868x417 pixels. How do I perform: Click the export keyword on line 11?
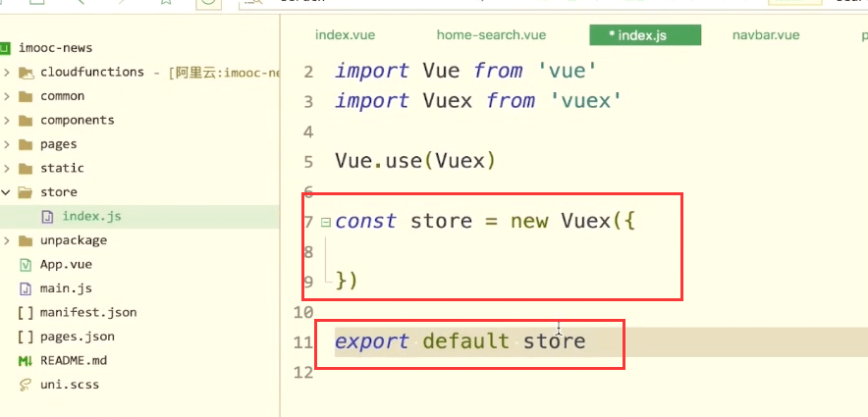pyautogui.click(x=371, y=341)
